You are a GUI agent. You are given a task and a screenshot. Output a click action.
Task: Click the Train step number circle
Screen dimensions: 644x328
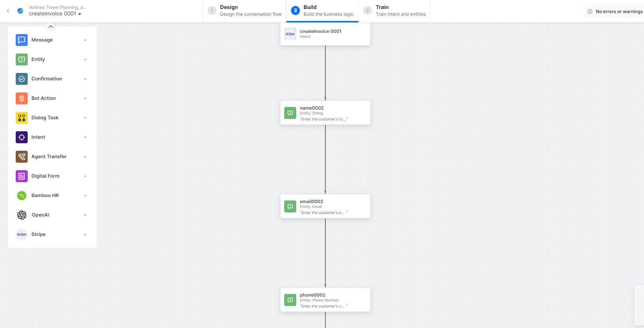(367, 10)
